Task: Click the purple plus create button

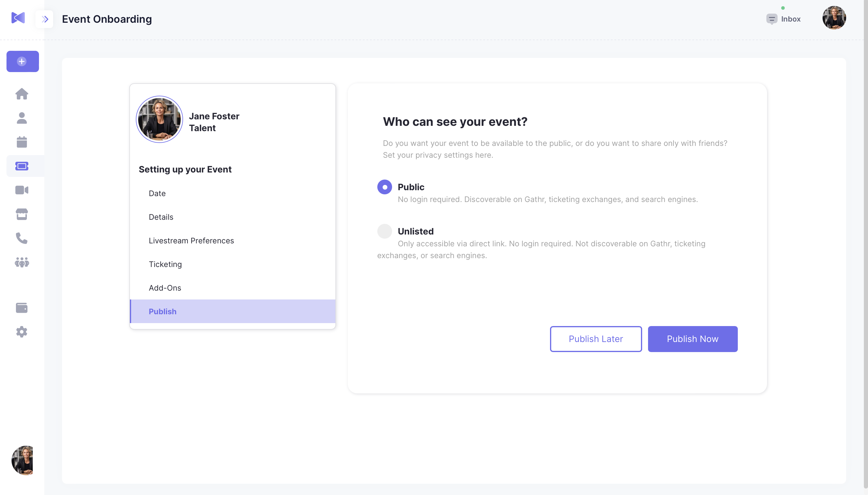Action: tap(22, 61)
